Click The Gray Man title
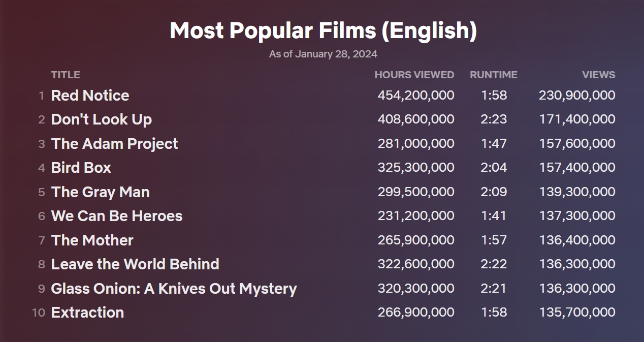The height and width of the screenshot is (342, 644). point(100,192)
